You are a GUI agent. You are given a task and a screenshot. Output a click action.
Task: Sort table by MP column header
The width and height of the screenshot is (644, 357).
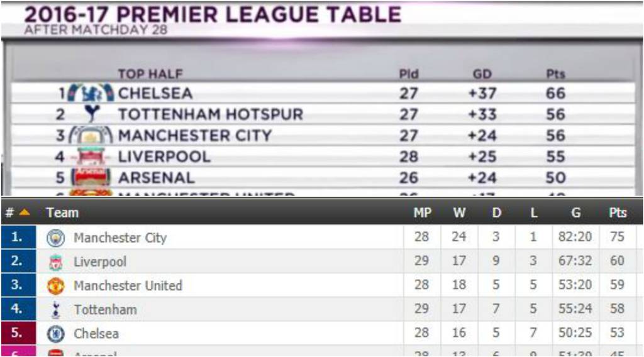pos(422,212)
